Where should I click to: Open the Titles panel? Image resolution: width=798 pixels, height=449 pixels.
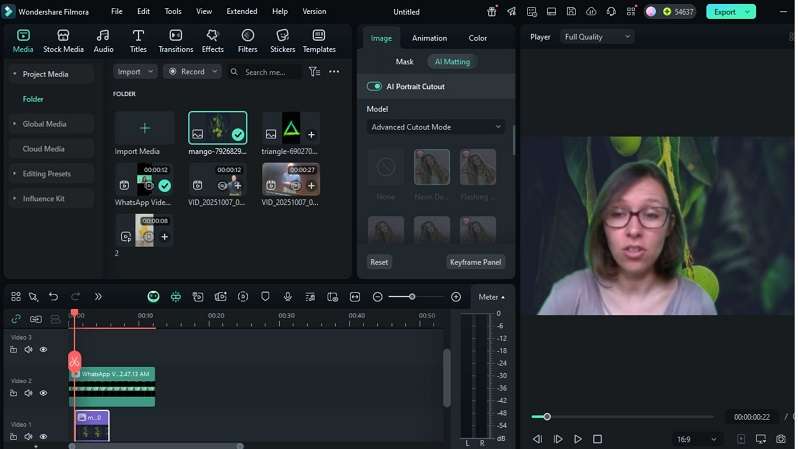click(138, 41)
